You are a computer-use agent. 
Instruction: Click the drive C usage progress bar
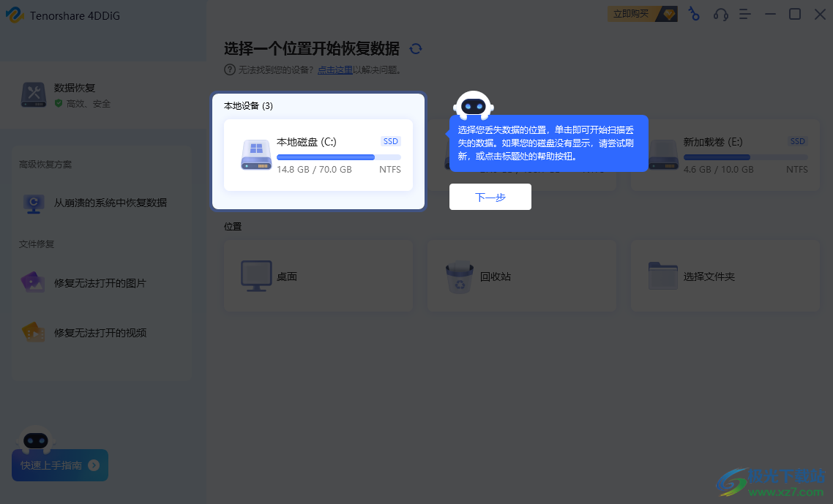click(x=338, y=157)
